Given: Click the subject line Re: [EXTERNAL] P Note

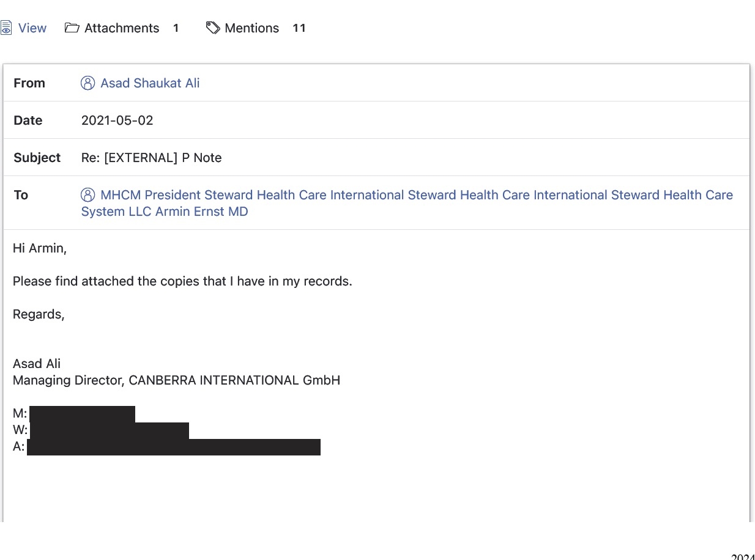Looking at the screenshot, I should coord(151,158).
